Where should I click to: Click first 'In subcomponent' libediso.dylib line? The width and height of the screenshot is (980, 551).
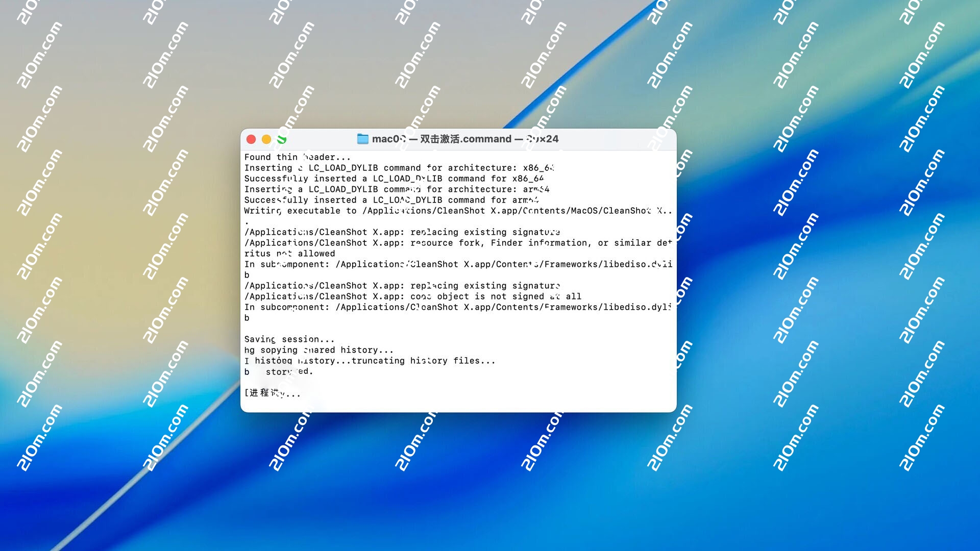tap(457, 264)
